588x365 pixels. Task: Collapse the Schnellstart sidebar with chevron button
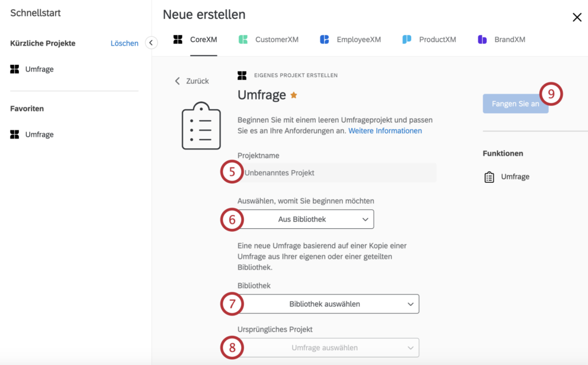[x=151, y=43]
